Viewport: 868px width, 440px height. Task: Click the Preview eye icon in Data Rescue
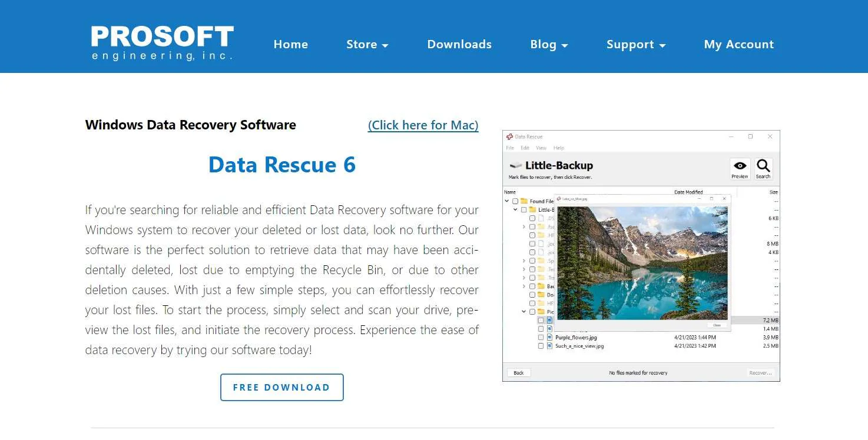click(740, 166)
